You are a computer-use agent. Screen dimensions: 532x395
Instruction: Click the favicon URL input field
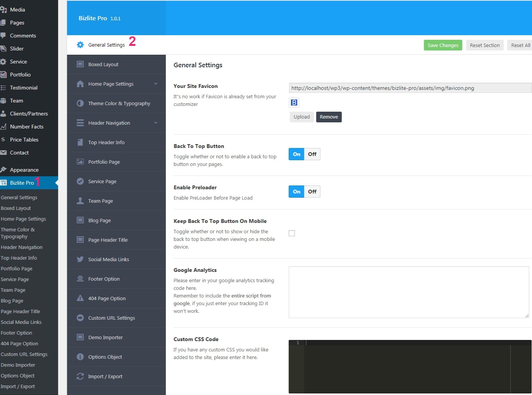[x=410, y=88]
